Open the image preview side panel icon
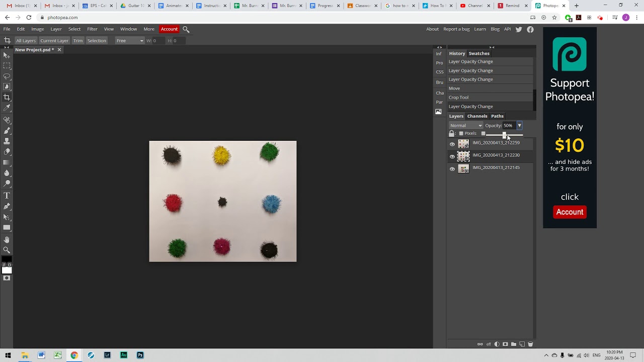 (439, 112)
